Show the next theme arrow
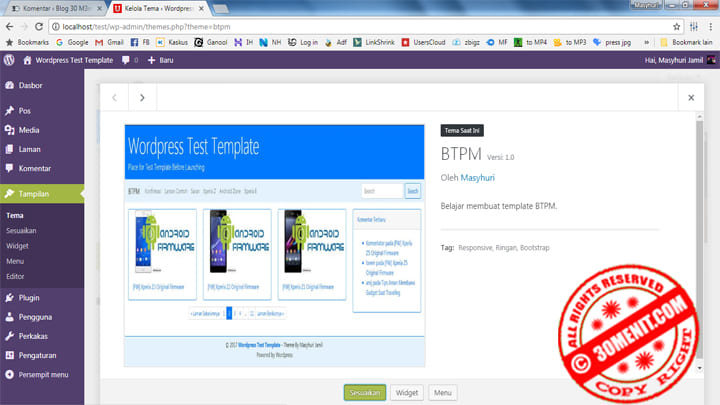The image size is (720, 405). point(142,97)
